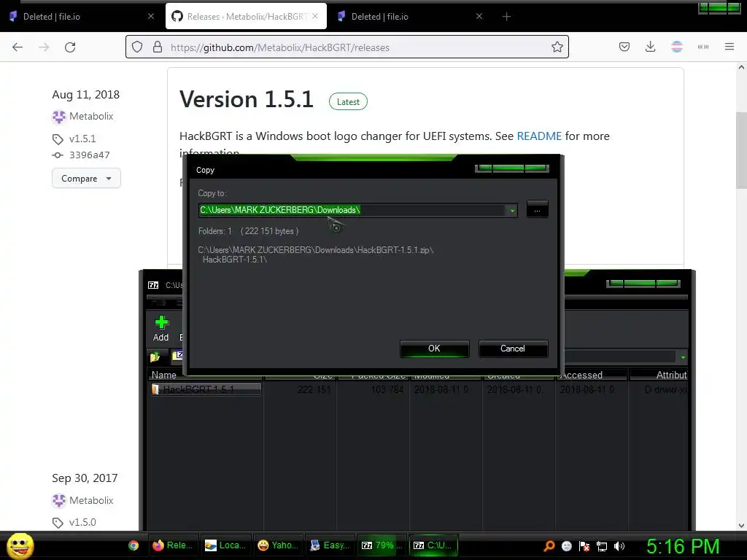This screenshot has width=747, height=560.
Task: Sort by the Accessed column header
Action: point(592,376)
